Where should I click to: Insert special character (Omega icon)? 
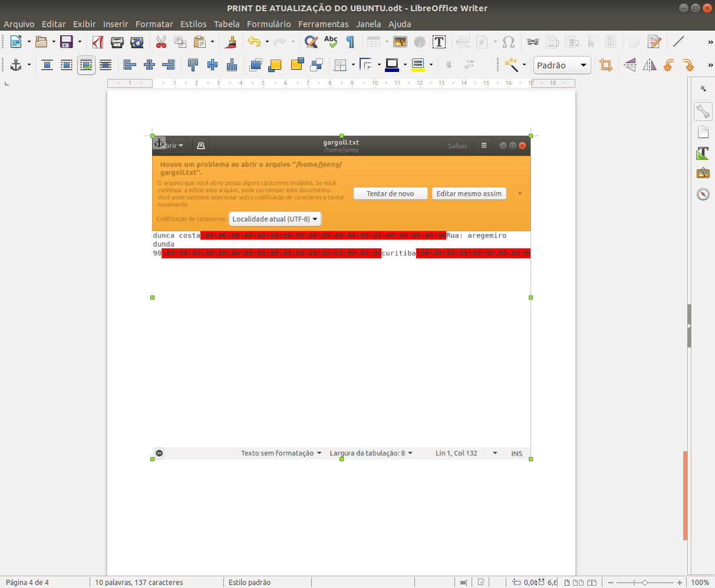click(x=509, y=42)
